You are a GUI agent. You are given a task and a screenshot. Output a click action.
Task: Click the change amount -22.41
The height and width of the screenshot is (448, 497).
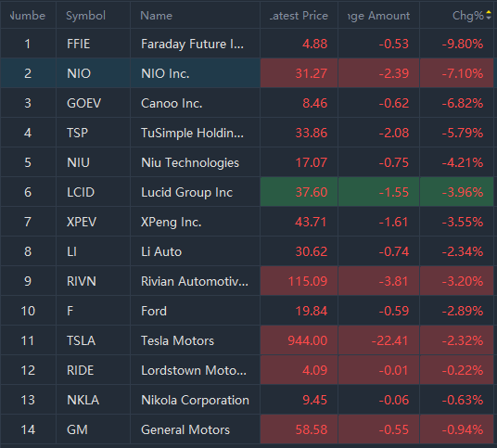(x=389, y=340)
